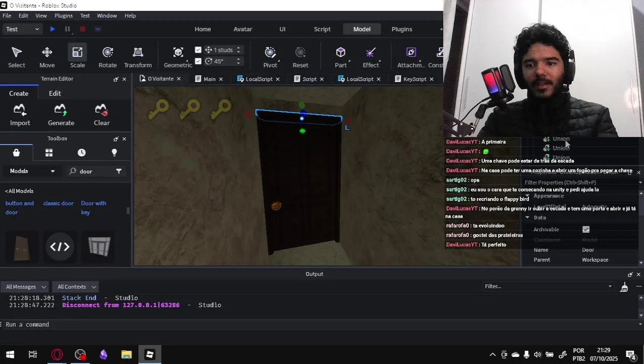Activate the Transform tool
This screenshot has height=364, width=644.
click(138, 57)
